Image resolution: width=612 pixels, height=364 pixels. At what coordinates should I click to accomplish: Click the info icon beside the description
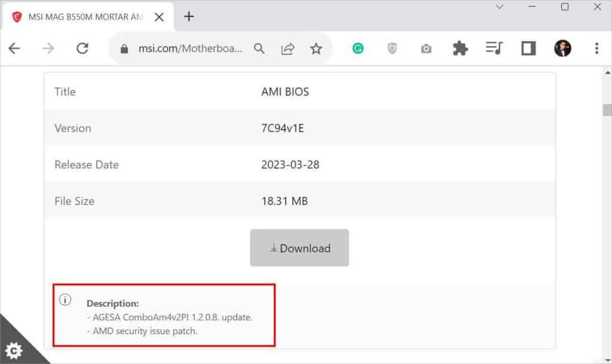[x=65, y=301]
